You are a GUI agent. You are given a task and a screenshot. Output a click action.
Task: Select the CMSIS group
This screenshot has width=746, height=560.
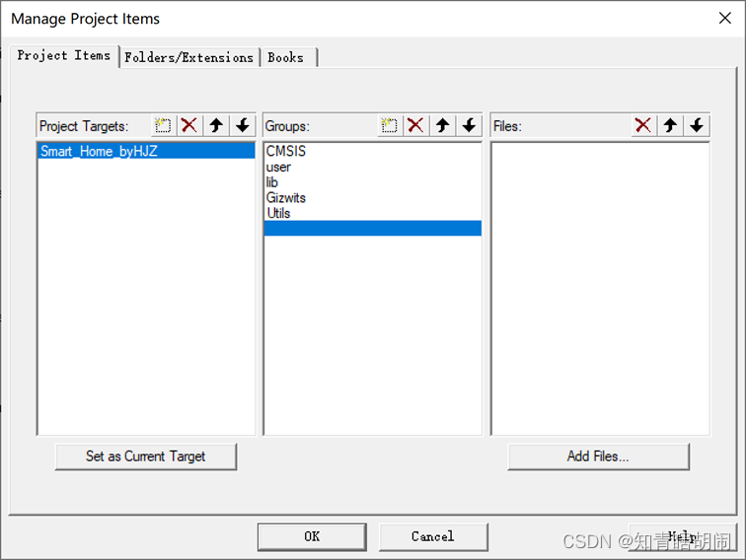coord(373,151)
